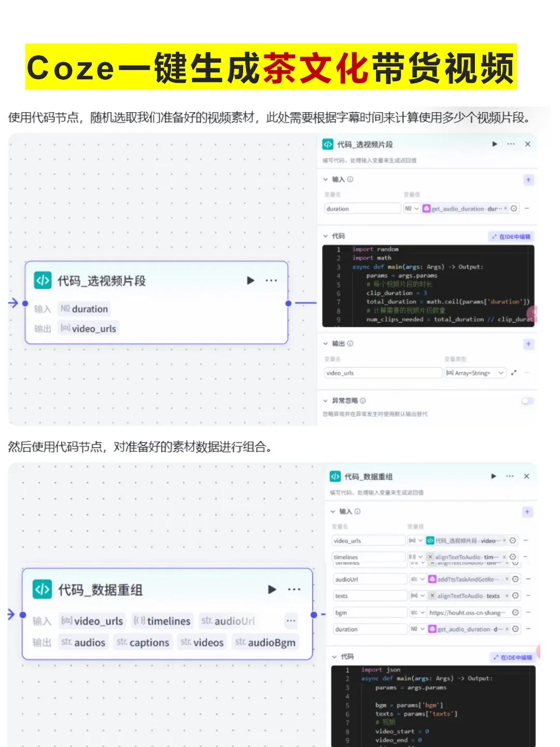Select captions output tag on 代码_数据重组 node

pos(143,642)
